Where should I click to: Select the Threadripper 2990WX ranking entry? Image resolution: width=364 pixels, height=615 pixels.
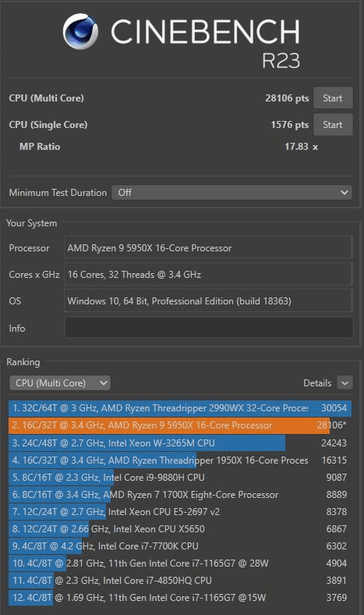[180, 408]
